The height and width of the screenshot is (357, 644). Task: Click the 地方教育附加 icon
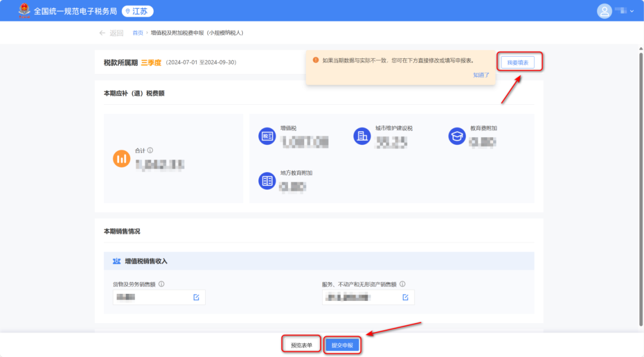(267, 181)
